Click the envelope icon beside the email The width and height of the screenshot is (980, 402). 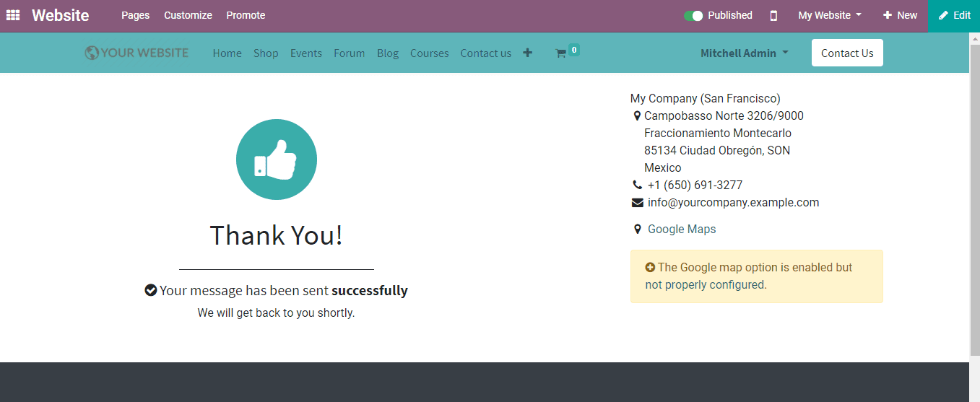tap(638, 203)
